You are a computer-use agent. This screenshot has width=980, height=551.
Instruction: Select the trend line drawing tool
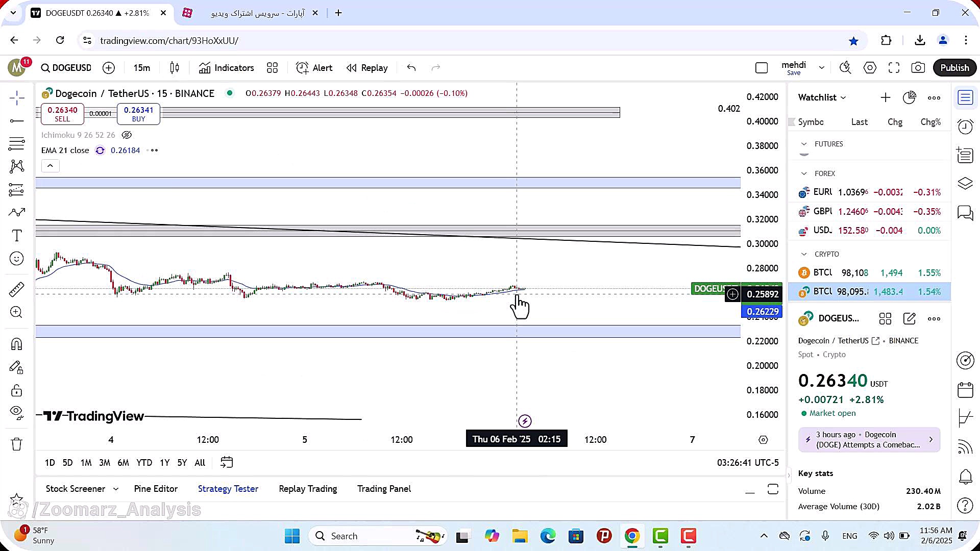(16, 121)
